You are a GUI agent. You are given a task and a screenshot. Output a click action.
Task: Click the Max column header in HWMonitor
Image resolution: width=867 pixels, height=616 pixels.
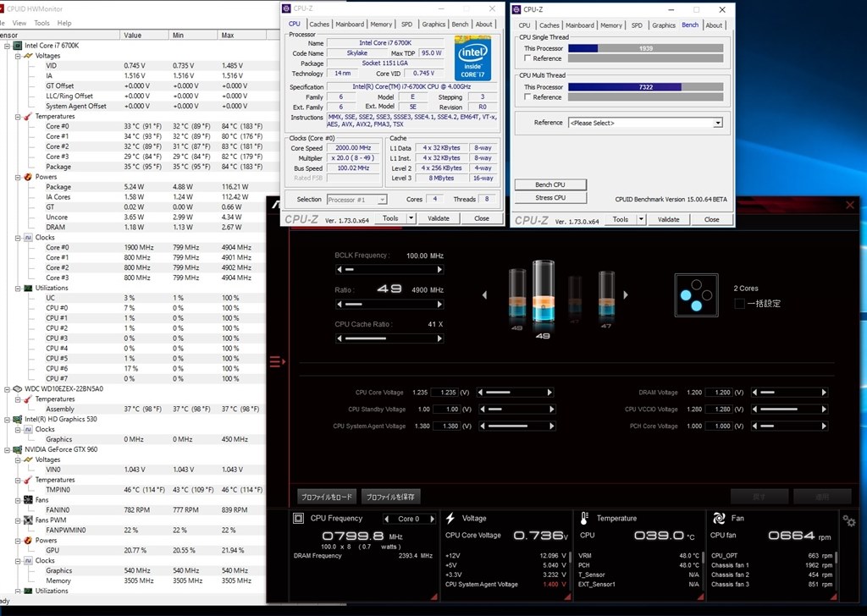(x=241, y=35)
